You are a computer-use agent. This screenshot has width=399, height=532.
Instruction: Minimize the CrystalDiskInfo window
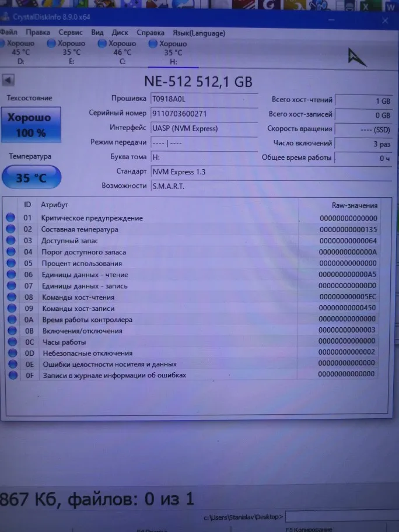tap(331, 20)
